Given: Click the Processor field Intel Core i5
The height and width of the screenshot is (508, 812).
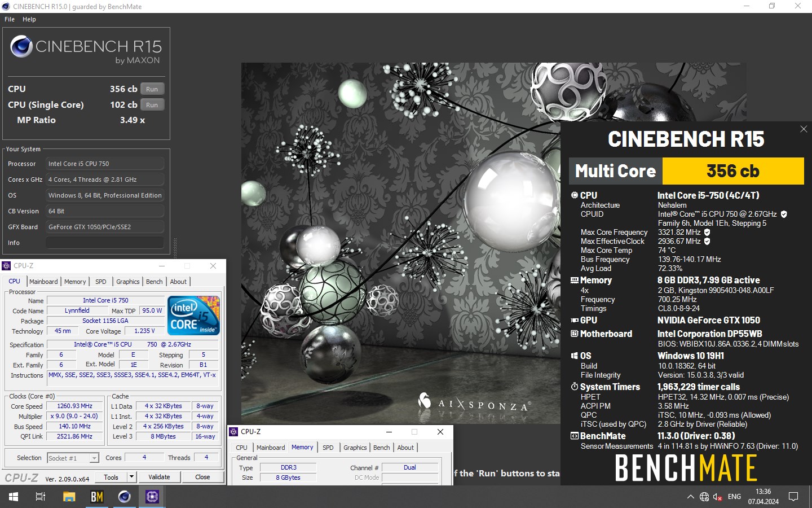Looking at the screenshot, I should [x=105, y=164].
